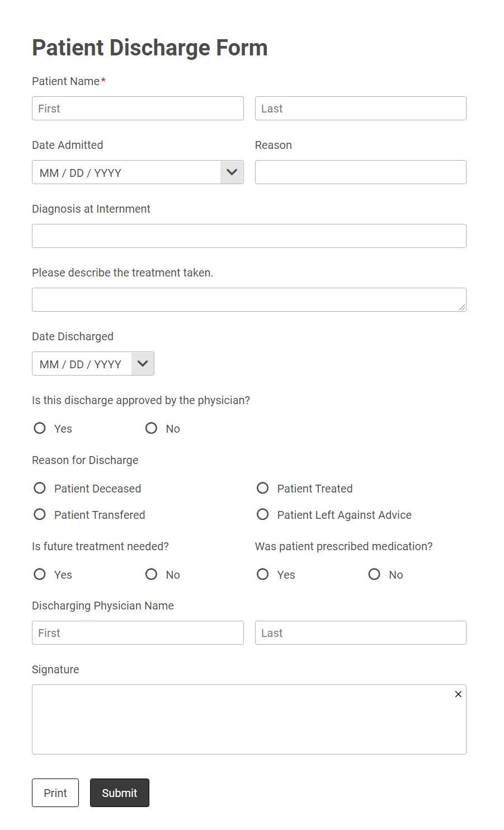Click the Print button
Image resolution: width=504 pixels, height=830 pixels.
point(55,793)
